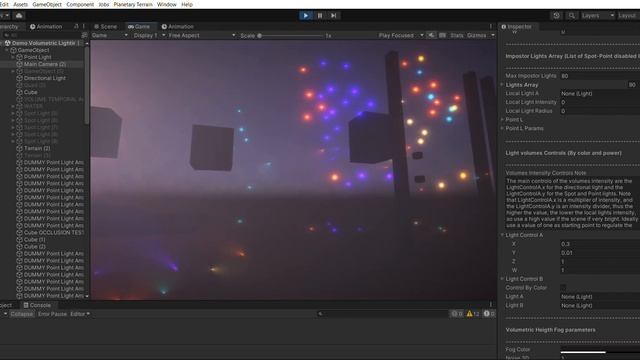This screenshot has width=640, height=360.
Task: Toggle the Collapse option in Console
Action: pyautogui.click(x=22, y=314)
